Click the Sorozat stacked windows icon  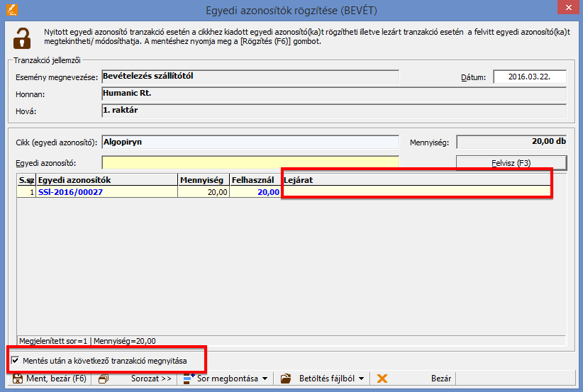(x=104, y=379)
